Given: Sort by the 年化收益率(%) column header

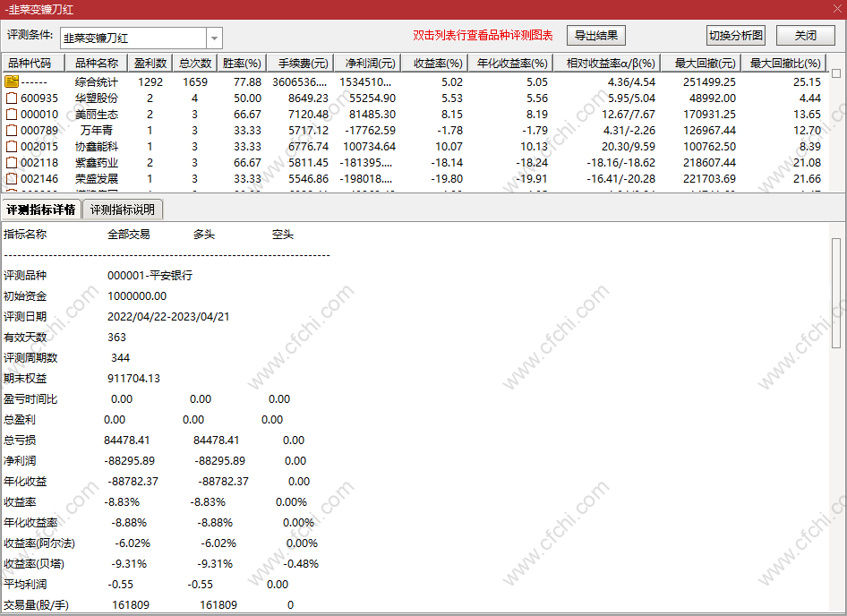Looking at the screenshot, I should pyautogui.click(x=510, y=64).
